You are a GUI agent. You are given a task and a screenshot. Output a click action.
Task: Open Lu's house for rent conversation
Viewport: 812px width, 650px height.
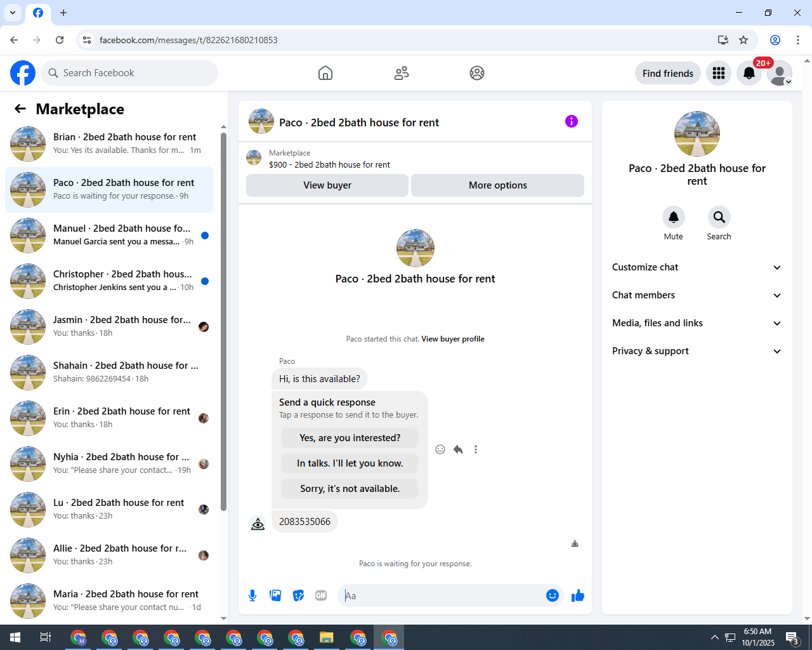(x=109, y=510)
